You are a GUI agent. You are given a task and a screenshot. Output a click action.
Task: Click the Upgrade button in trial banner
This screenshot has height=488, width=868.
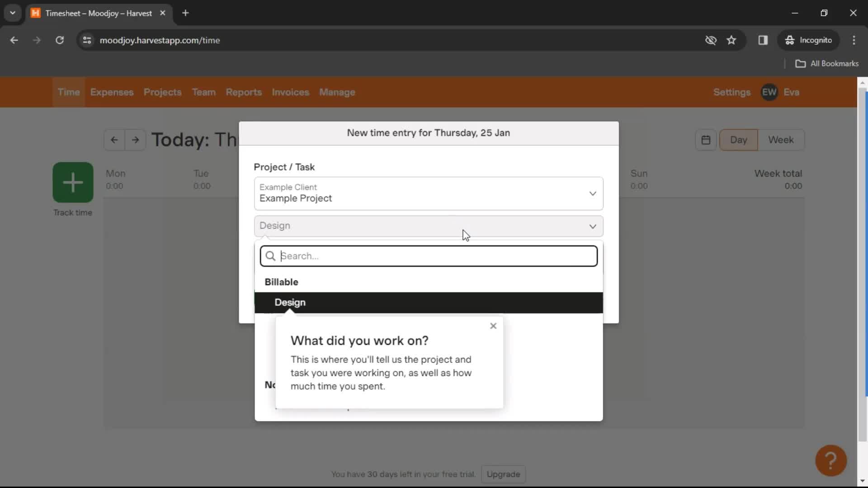[503, 474]
